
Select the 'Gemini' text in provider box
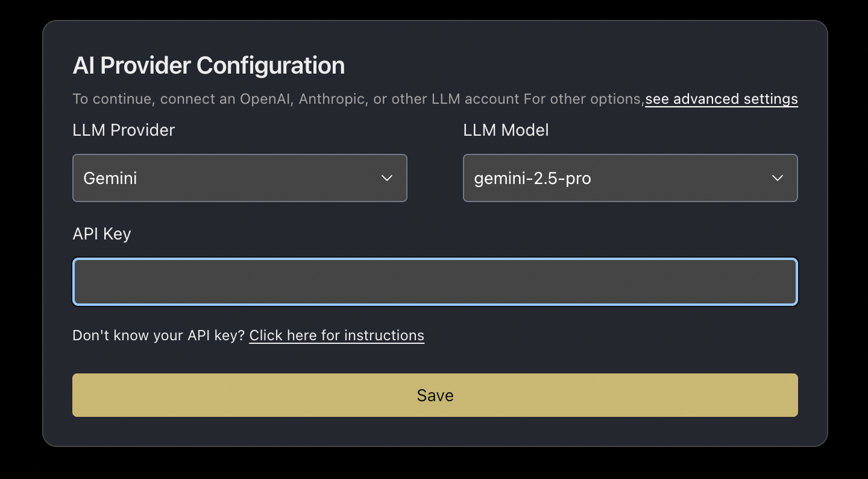(110, 178)
